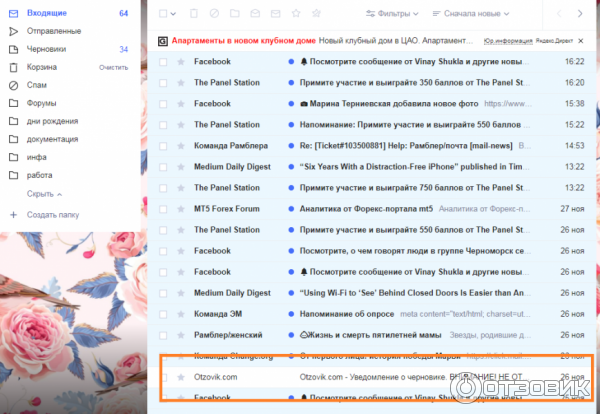Tick the select-all checkbox in toolbar
Screen dimensions: 600x414
click(x=163, y=14)
